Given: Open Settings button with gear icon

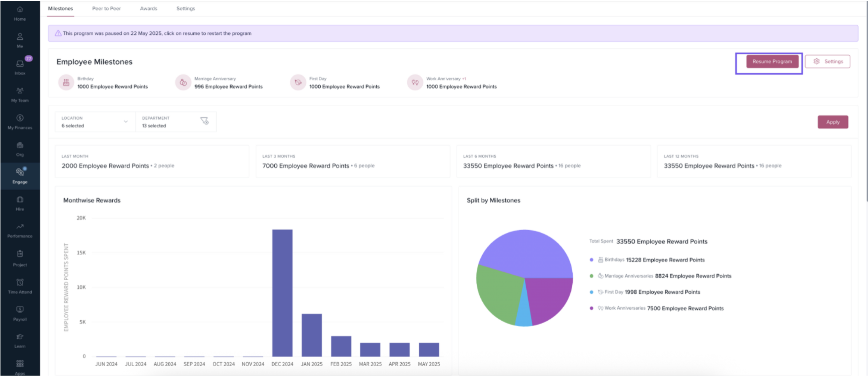Looking at the screenshot, I should coord(828,61).
